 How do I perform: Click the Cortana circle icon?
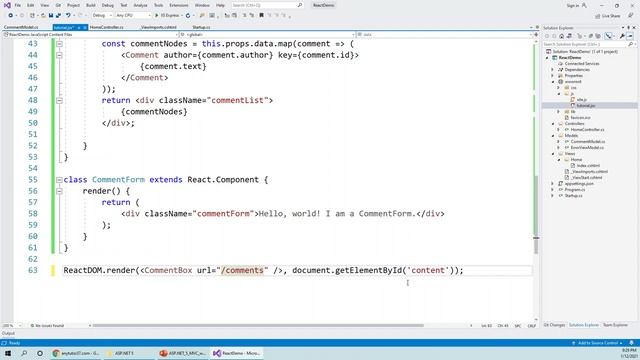pos(40,353)
